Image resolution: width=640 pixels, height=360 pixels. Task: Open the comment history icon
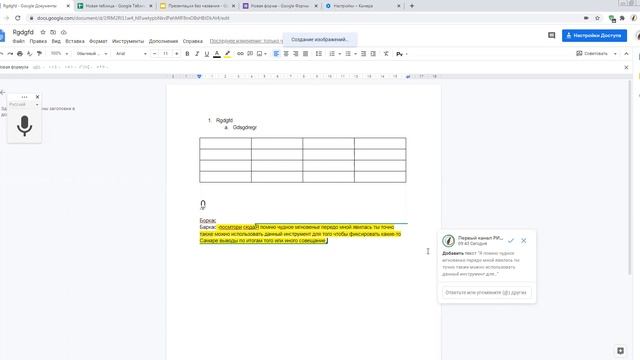point(551,36)
